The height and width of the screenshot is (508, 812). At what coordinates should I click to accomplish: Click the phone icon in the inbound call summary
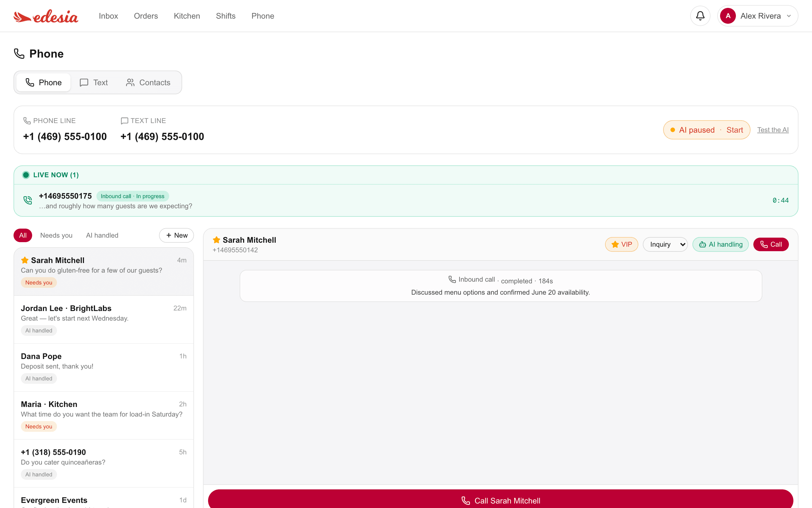(x=452, y=279)
